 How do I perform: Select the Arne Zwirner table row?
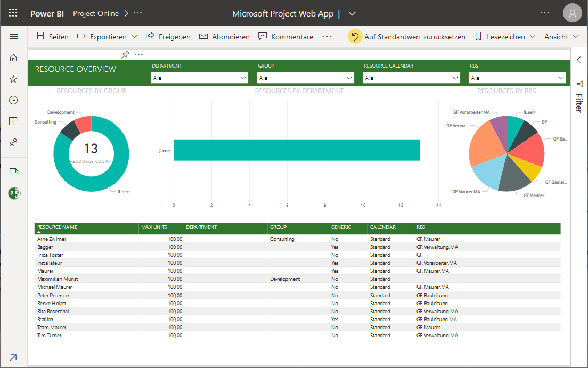(x=297, y=239)
